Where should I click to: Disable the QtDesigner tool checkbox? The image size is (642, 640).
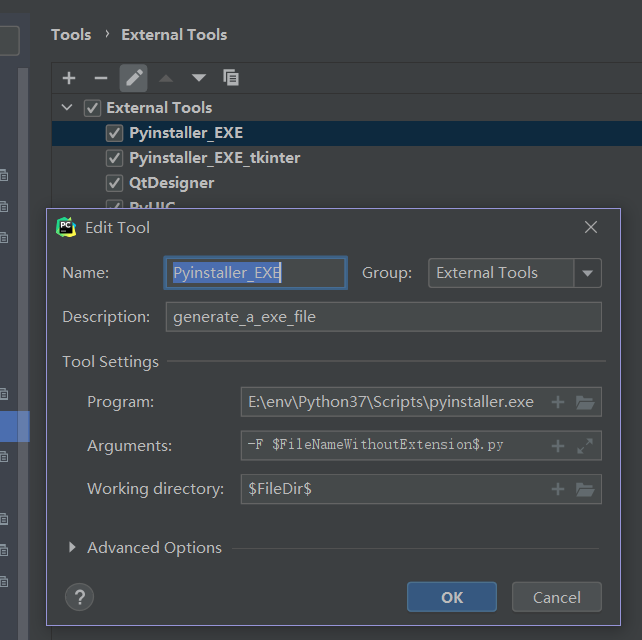114,183
